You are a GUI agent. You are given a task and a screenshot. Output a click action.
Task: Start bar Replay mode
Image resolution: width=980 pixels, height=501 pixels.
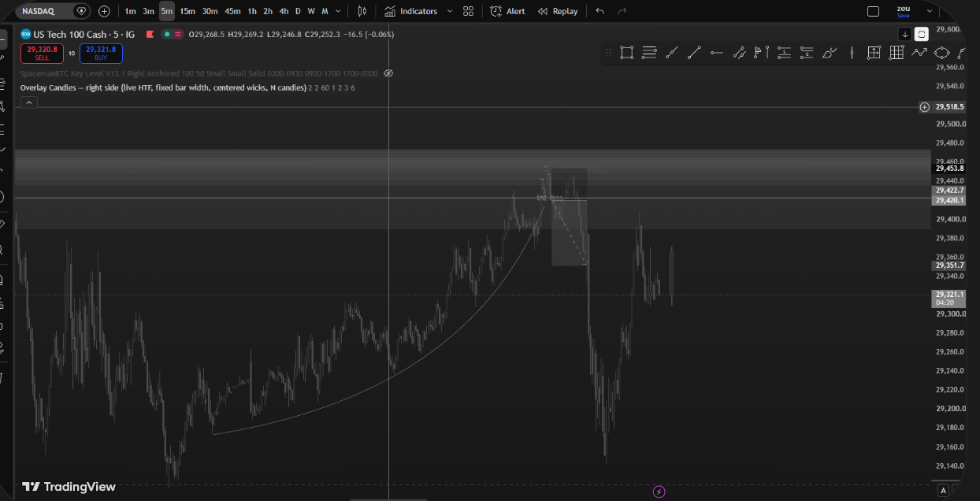(558, 11)
